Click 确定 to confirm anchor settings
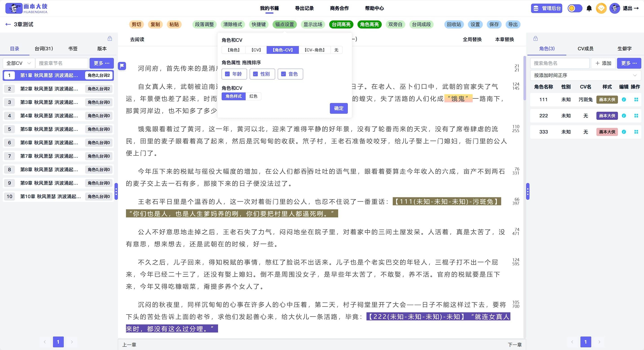This screenshot has width=644, height=350. 338,108
